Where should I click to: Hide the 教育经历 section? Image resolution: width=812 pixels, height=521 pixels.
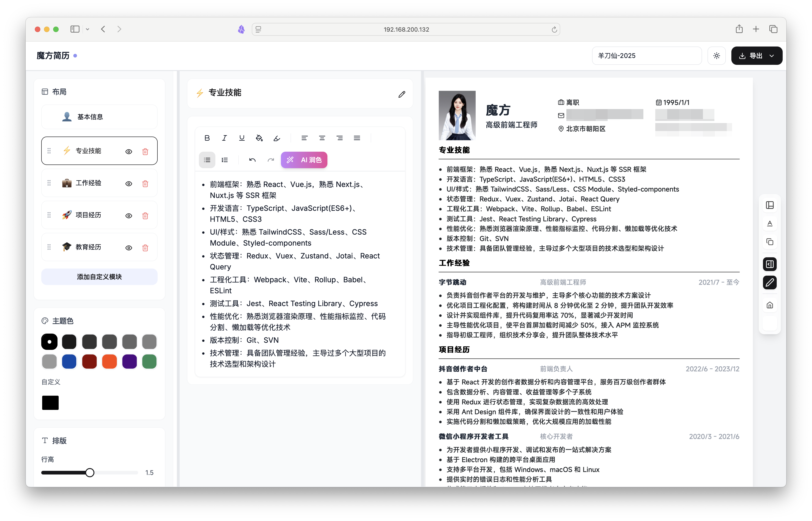[x=129, y=248]
